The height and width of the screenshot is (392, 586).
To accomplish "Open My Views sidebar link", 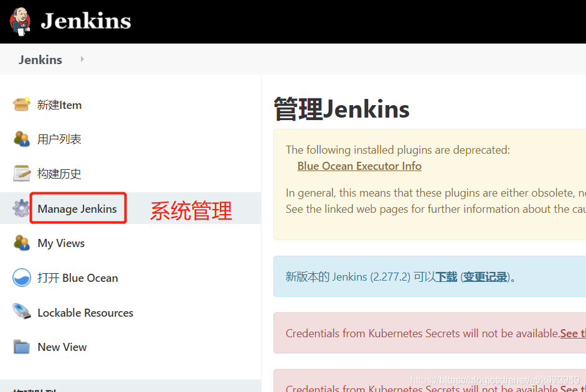I will pyautogui.click(x=61, y=243).
